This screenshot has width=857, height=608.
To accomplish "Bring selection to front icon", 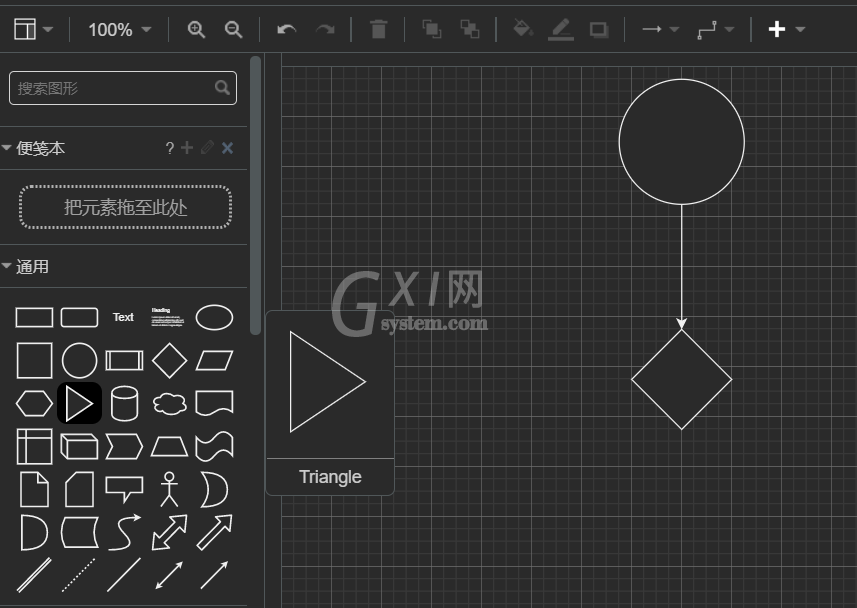I will 432,29.
